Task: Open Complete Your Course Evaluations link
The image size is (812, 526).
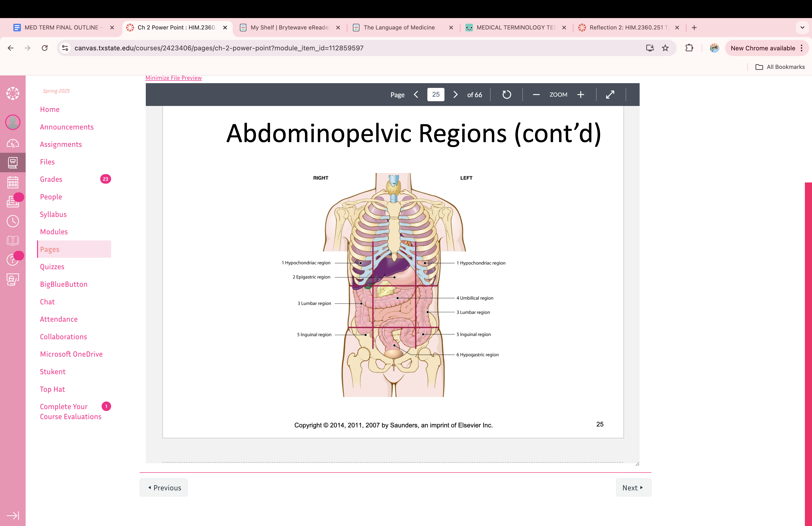Action: coord(71,412)
